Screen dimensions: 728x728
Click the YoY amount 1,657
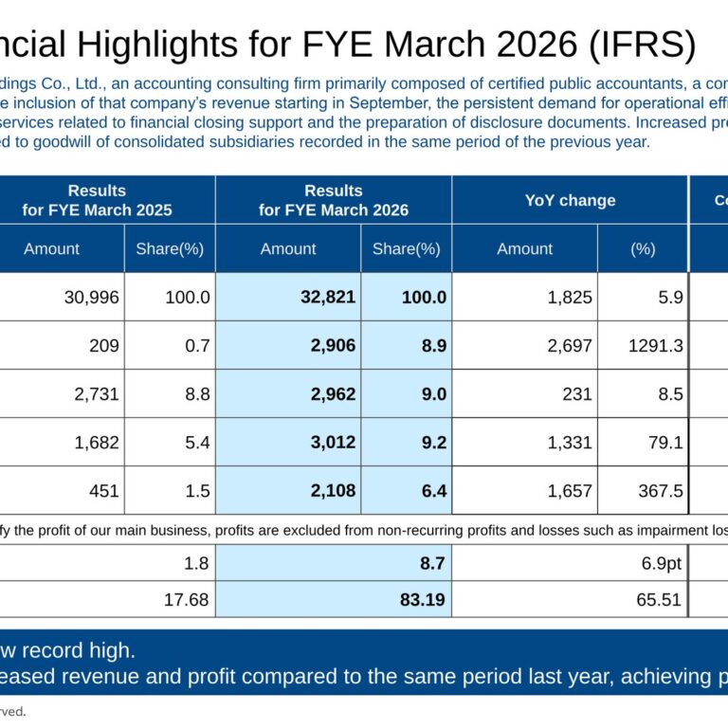[570, 491]
